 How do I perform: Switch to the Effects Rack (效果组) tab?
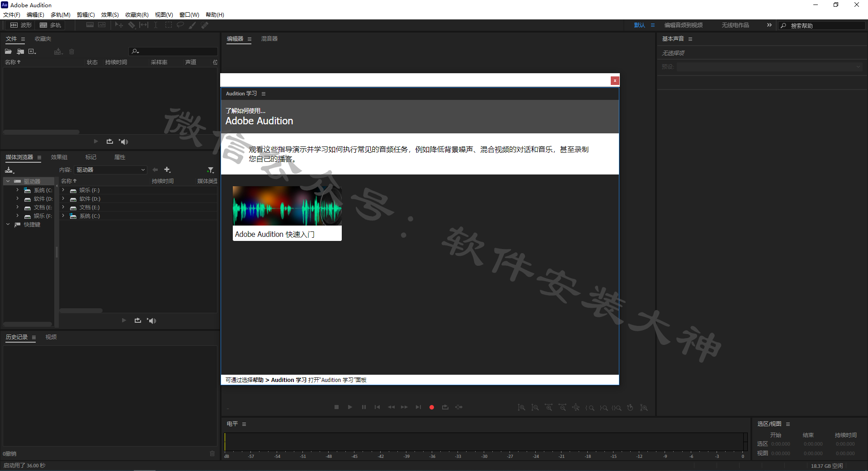59,157
